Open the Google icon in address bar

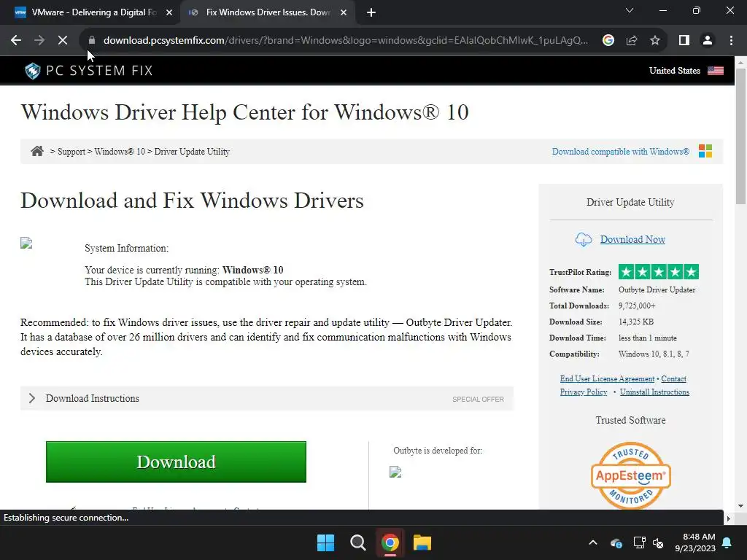point(608,41)
